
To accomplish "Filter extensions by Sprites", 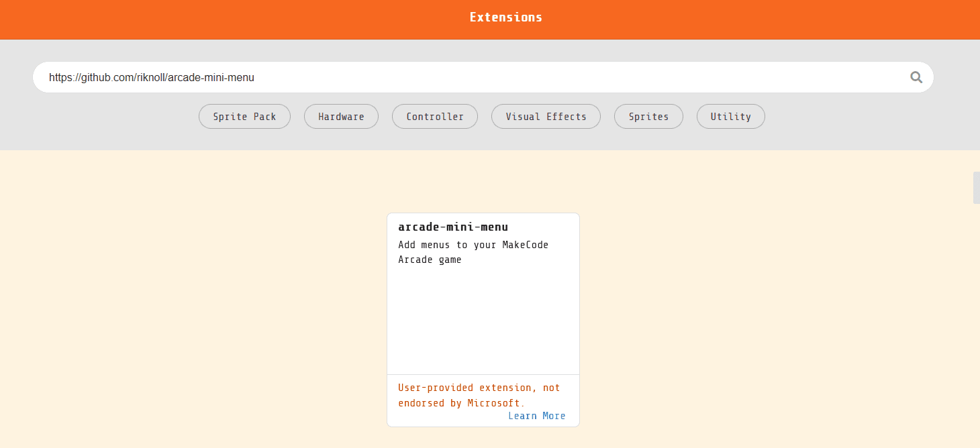I will coord(648,116).
